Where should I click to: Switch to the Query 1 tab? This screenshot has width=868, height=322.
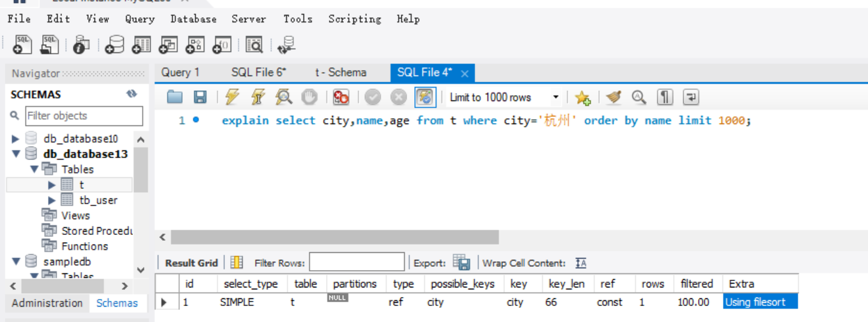pyautogui.click(x=180, y=72)
